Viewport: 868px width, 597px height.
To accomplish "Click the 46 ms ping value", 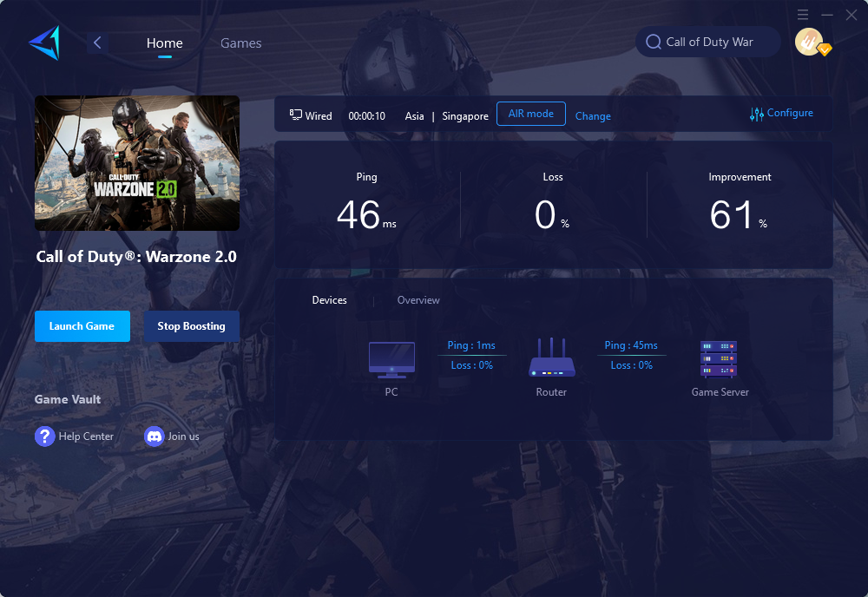I will (x=366, y=214).
